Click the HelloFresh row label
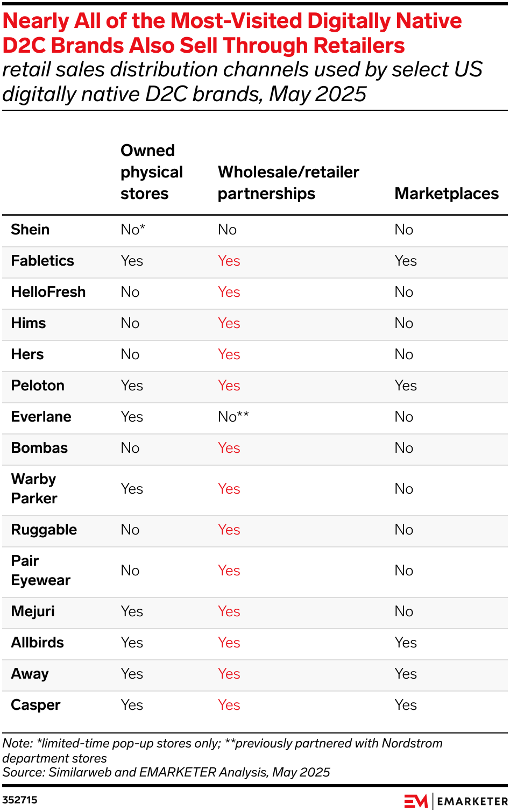Viewport: 510px width, 812px height. 48,292
